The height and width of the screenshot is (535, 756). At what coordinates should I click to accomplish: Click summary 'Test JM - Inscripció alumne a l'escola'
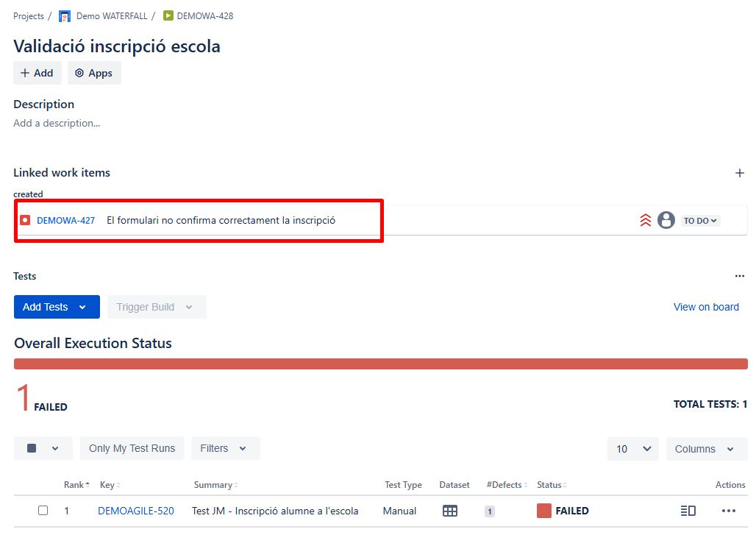[x=275, y=511]
